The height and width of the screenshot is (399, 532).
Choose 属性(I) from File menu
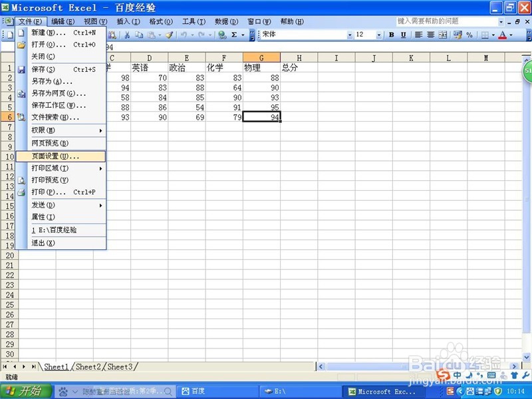pos(61,217)
